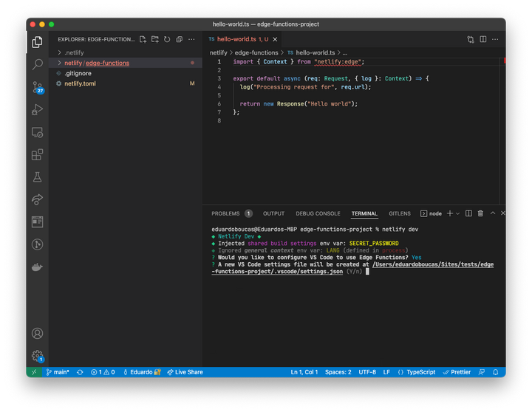Kill the terminal with trash icon

point(480,213)
